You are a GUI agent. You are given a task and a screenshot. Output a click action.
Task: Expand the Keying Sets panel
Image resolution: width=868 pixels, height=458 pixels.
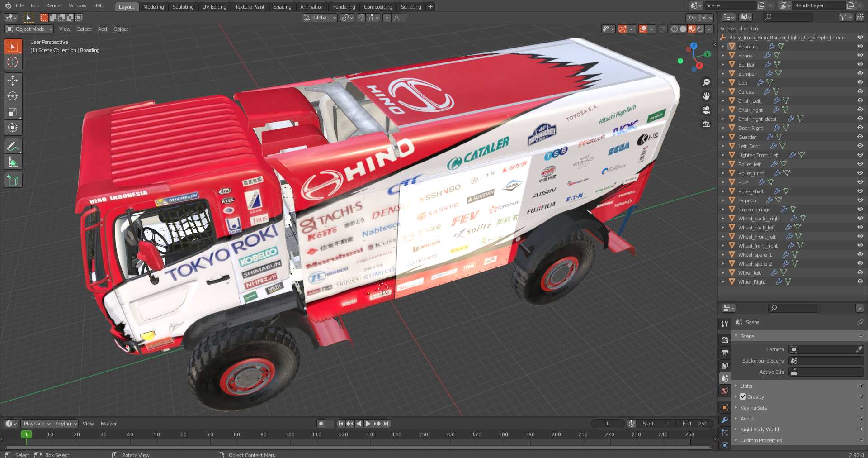pos(754,408)
